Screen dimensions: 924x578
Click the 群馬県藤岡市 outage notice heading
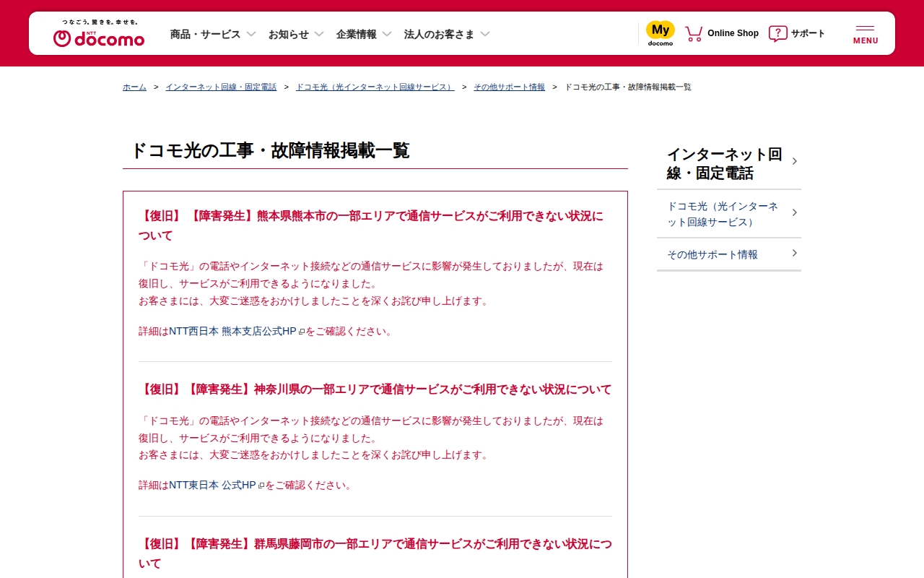(375, 553)
